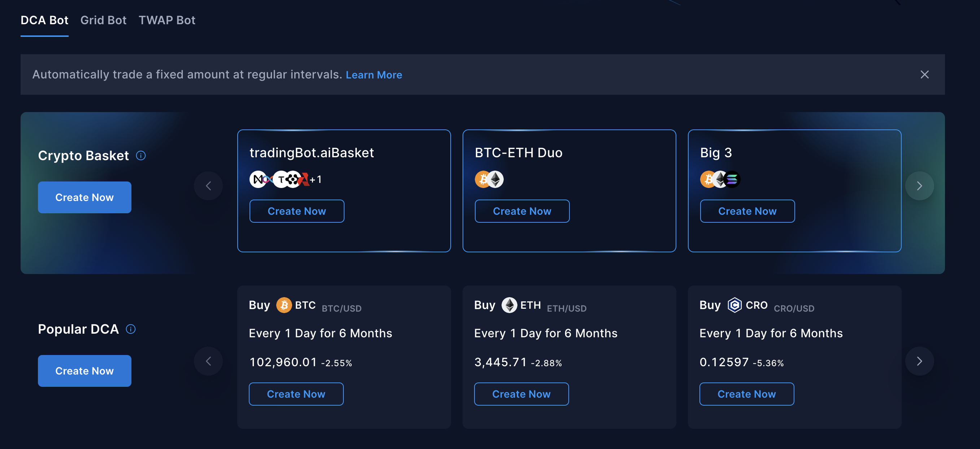Click the BTC coin icon on the Buy card

(284, 305)
